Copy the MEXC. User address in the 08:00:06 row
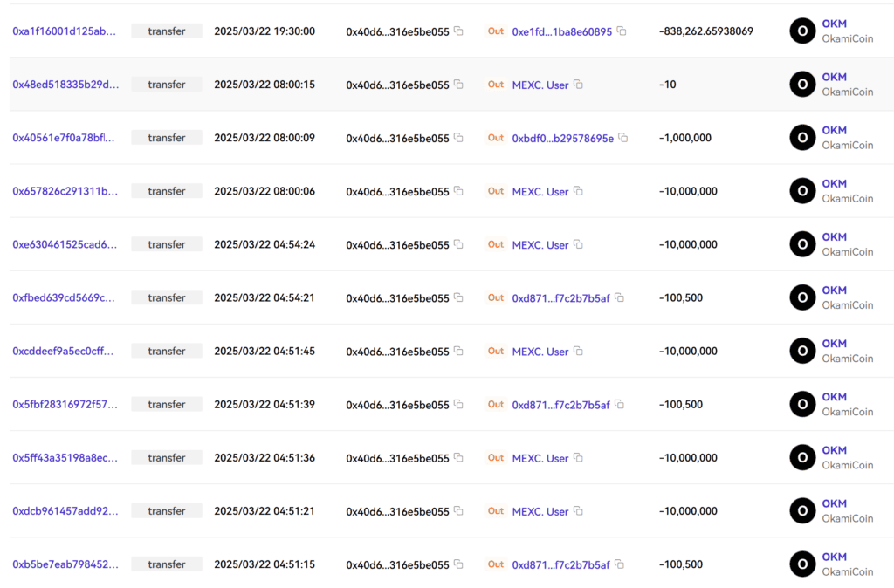The height and width of the screenshot is (588, 894). tap(578, 191)
